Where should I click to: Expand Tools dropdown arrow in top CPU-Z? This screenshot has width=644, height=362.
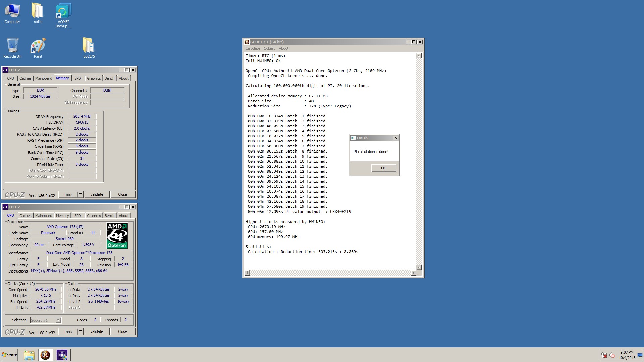(x=80, y=194)
